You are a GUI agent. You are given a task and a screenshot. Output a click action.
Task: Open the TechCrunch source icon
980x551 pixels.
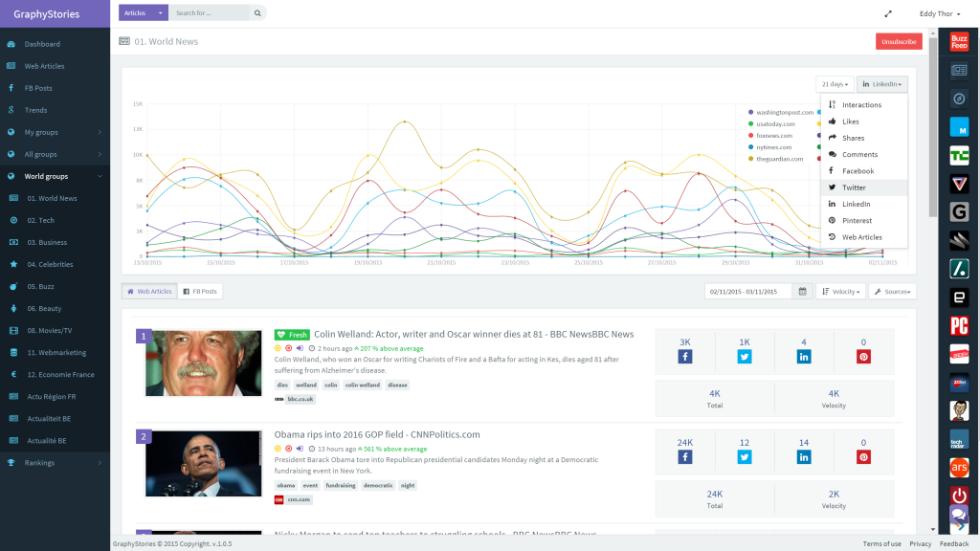point(959,155)
